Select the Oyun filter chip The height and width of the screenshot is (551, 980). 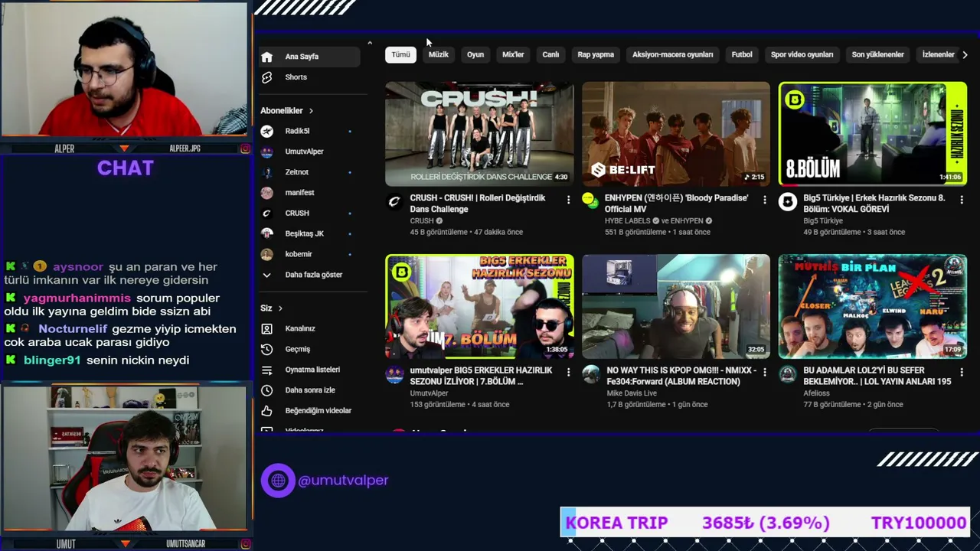pyautogui.click(x=475, y=54)
